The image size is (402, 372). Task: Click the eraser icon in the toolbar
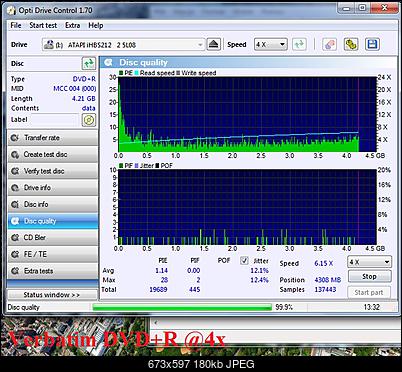pyautogui.click(x=329, y=44)
